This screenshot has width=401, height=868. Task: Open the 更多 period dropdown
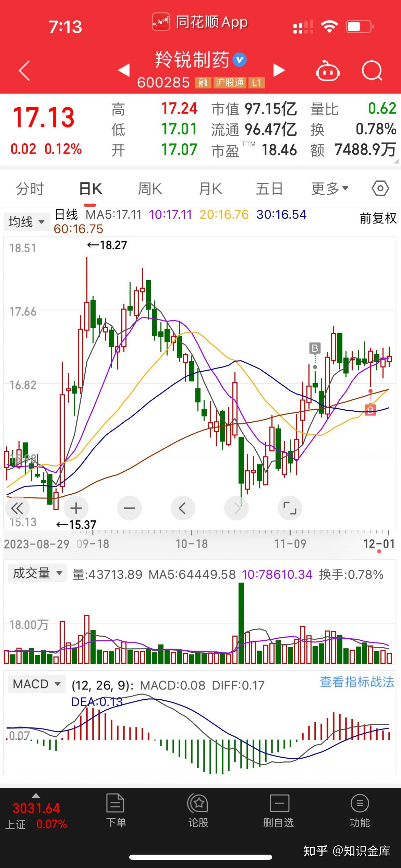click(329, 189)
